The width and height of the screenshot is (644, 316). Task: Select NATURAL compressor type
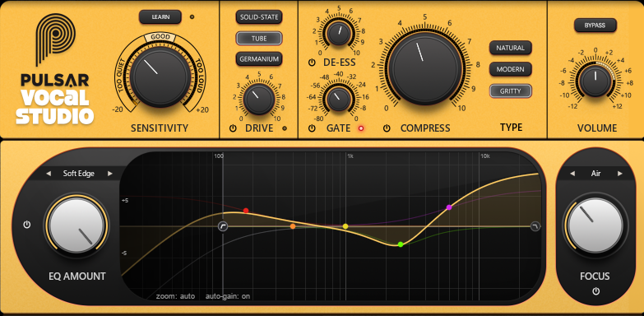click(511, 48)
